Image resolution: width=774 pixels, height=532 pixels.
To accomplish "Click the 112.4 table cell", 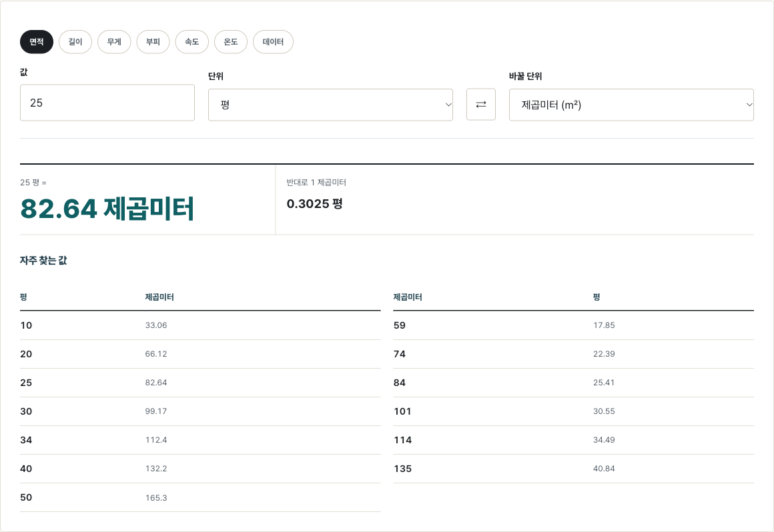I will [156, 440].
